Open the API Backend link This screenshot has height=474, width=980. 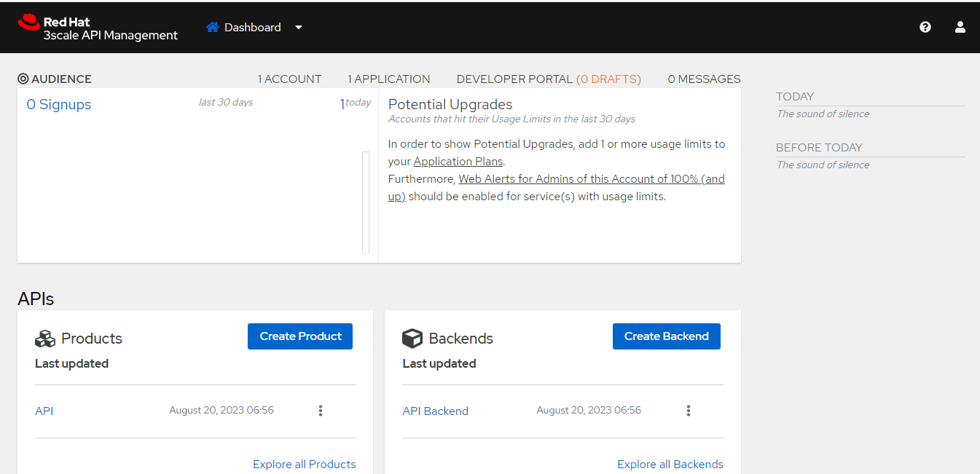[436, 411]
